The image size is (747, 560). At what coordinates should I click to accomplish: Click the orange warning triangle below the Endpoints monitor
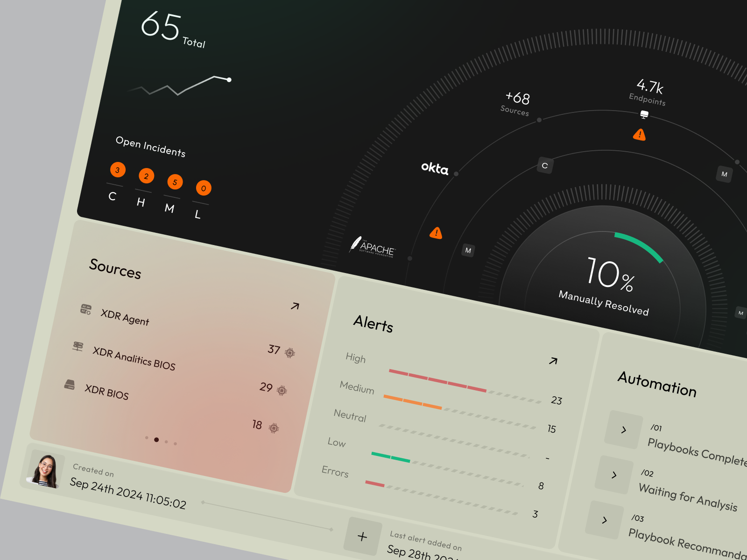click(x=640, y=135)
